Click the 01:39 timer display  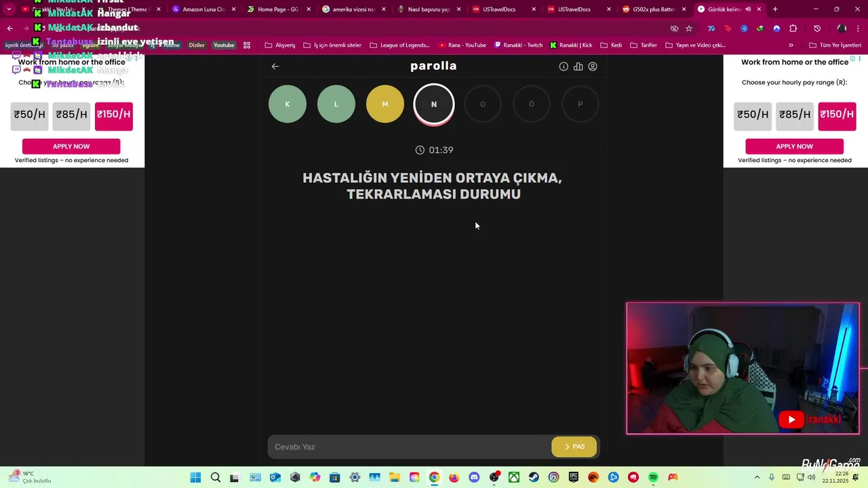(x=434, y=150)
